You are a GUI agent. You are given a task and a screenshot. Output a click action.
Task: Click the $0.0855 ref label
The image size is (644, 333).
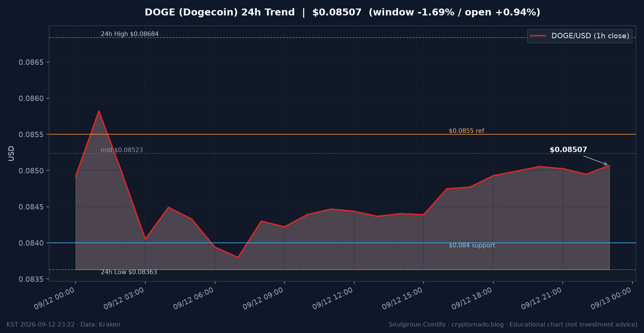467,131
